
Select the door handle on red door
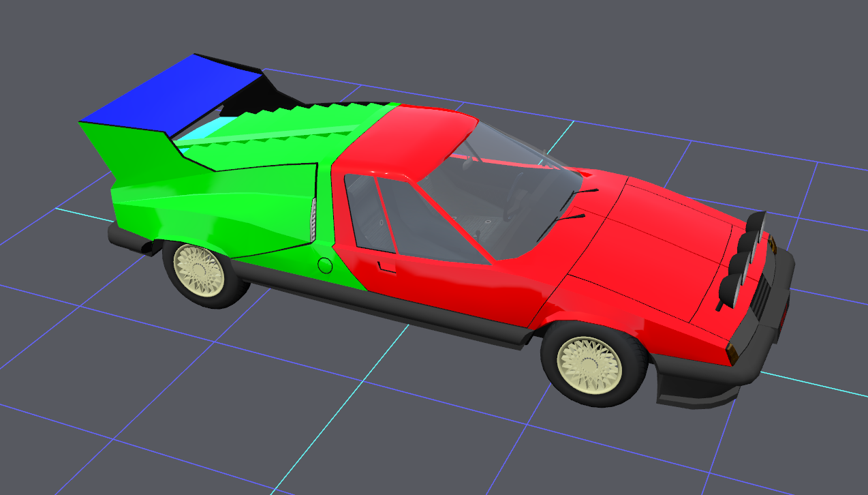(386, 267)
